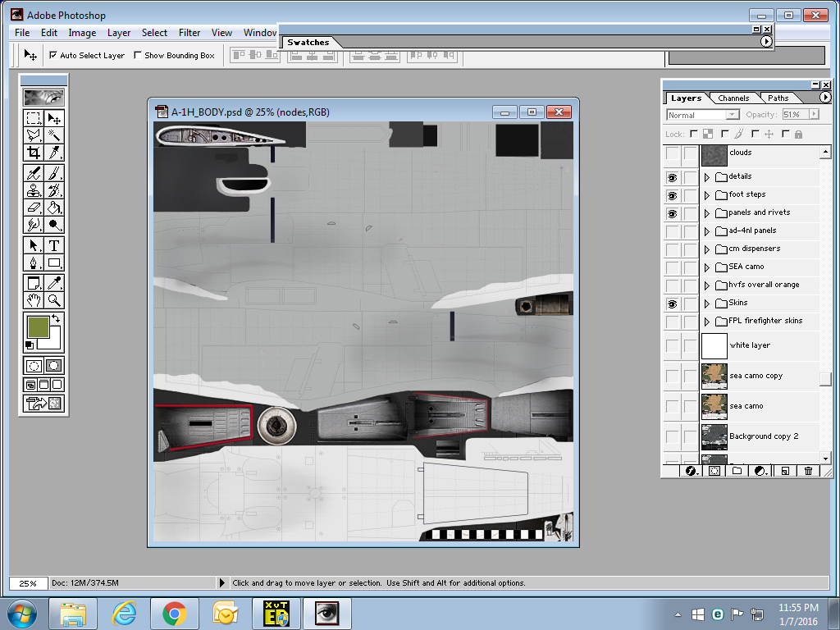Hide the Skins layer set
Viewport: 840px width, 630px height.
(672, 304)
